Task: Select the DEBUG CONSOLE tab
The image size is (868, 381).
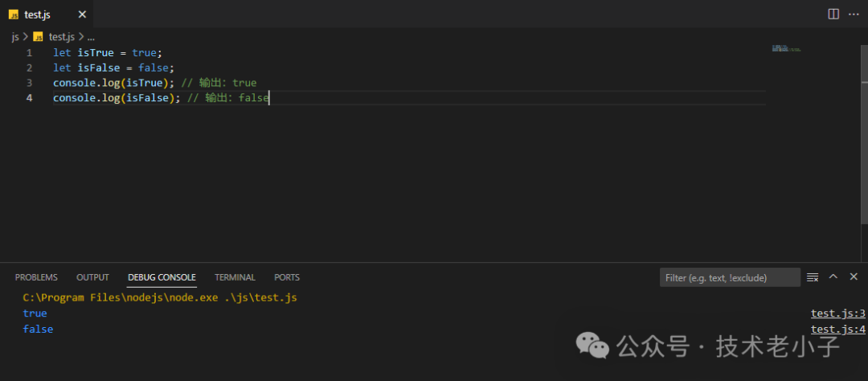Action: coord(162,277)
